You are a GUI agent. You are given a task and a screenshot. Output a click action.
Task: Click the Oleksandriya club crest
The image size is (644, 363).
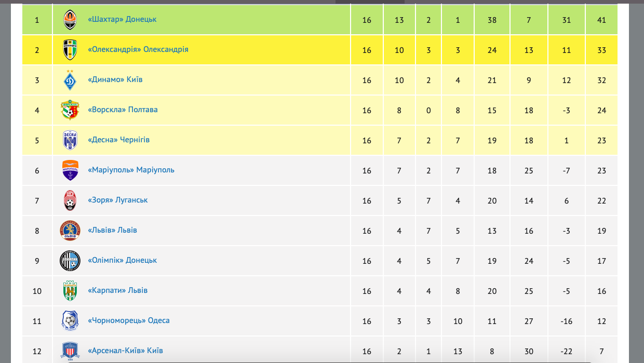[x=70, y=50]
